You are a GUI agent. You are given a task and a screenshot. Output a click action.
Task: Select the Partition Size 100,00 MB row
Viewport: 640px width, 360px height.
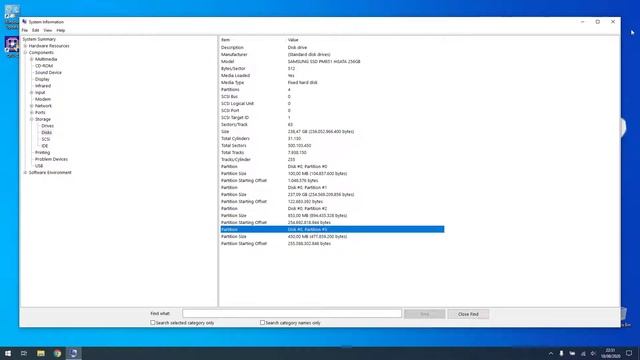click(x=332, y=173)
